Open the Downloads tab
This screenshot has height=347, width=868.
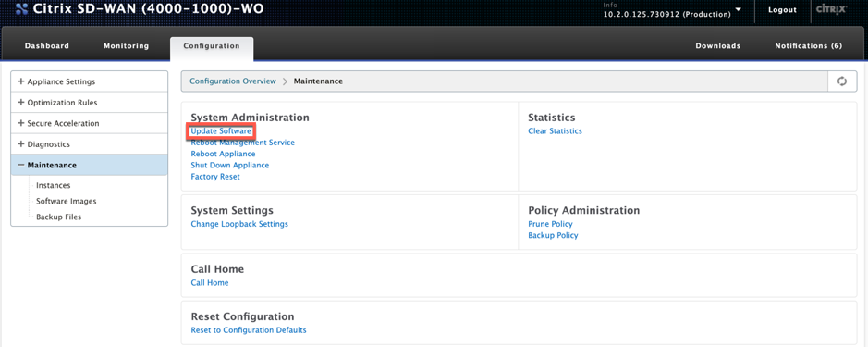[718, 46]
